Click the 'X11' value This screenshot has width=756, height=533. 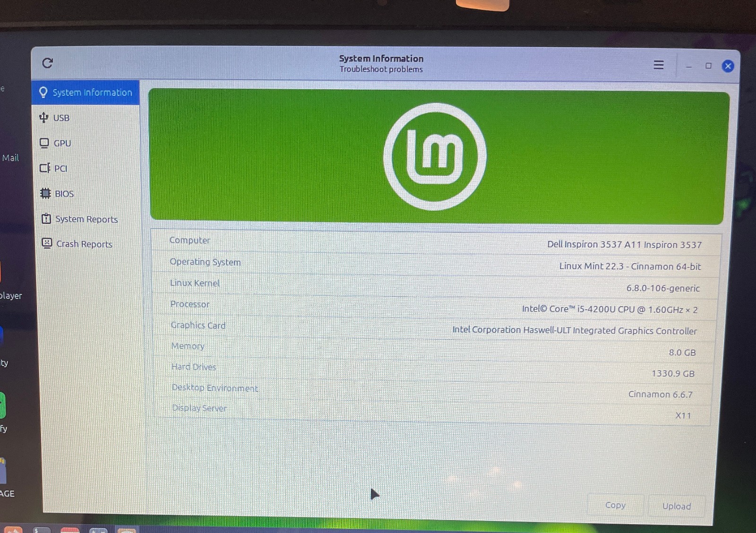683,415
